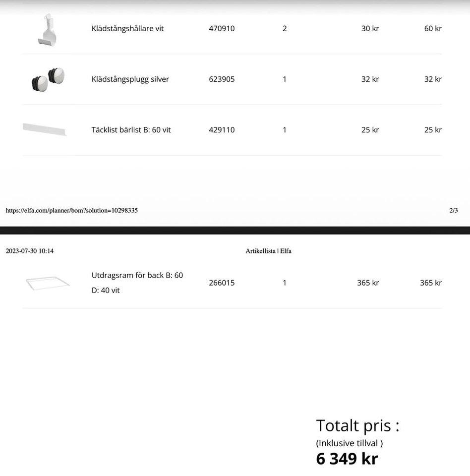Select the Klädstångsplugg silver product name
470x476 pixels.
pyautogui.click(x=130, y=79)
